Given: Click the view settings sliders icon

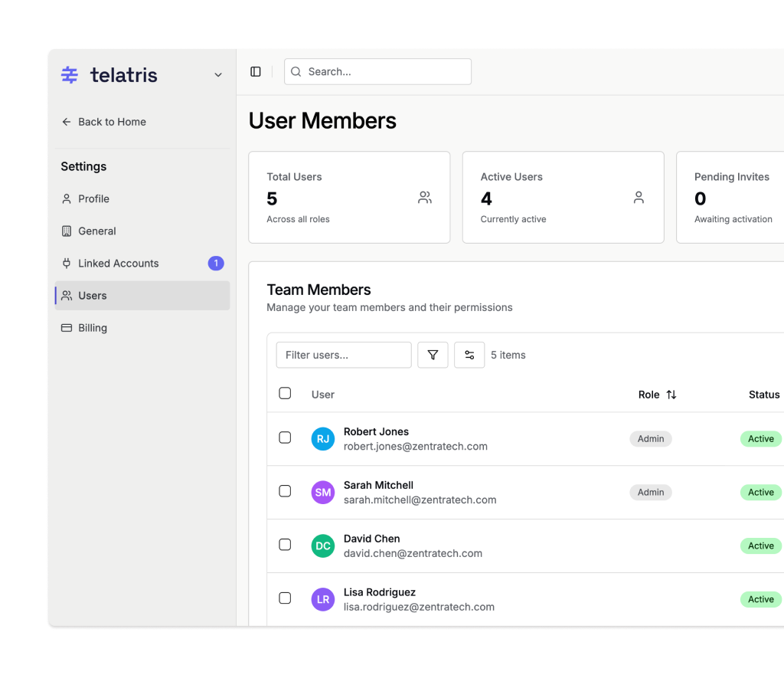Looking at the screenshot, I should 469,355.
